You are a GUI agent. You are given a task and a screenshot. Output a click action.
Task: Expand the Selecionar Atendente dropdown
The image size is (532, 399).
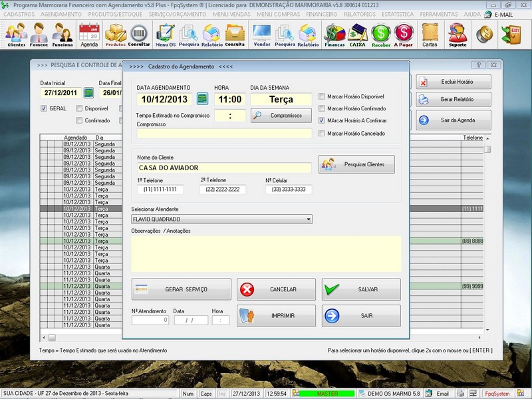309,219
